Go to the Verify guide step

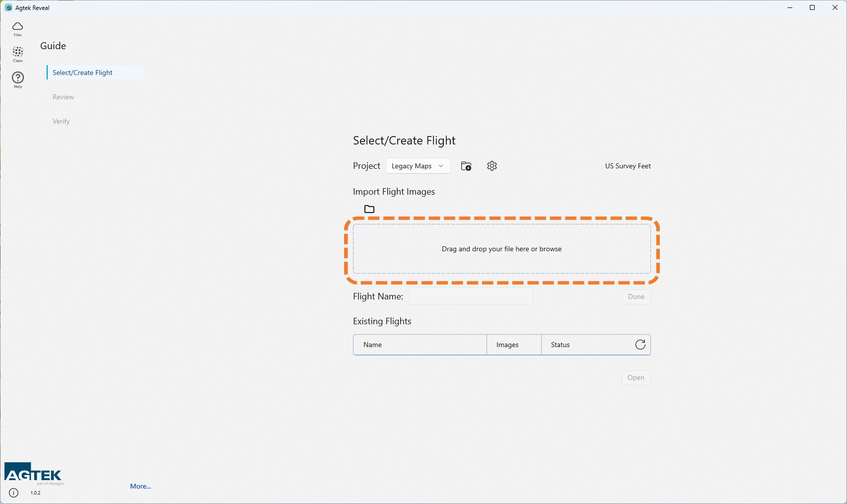coord(61,121)
